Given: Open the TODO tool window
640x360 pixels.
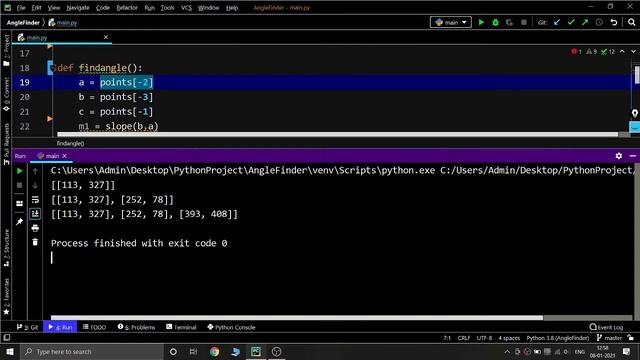Looking at the screenshot, I should [94, 327].
